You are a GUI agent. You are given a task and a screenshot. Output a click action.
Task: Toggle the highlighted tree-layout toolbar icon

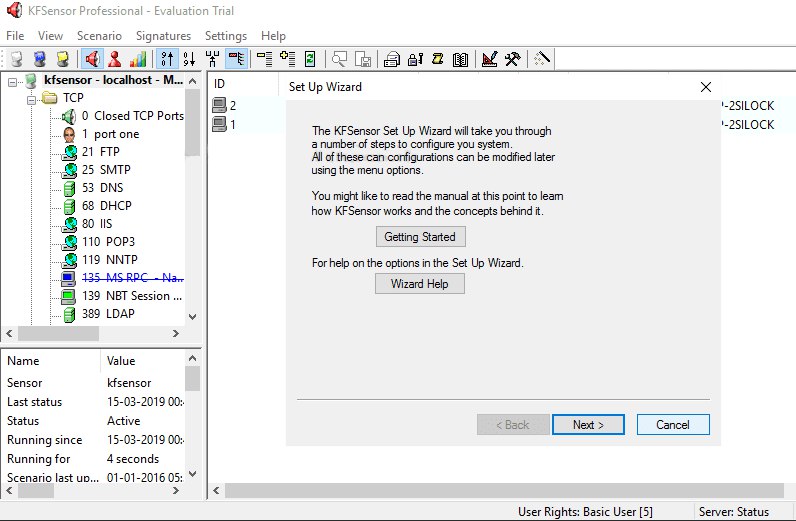point(237,59)
